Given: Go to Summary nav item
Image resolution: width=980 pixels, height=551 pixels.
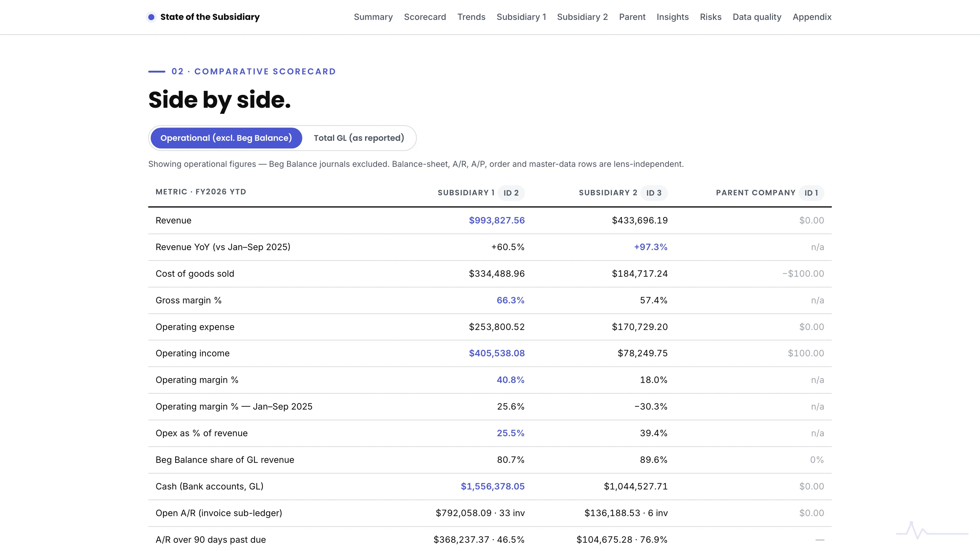Looking at the screenshot, I should [373, 17].
